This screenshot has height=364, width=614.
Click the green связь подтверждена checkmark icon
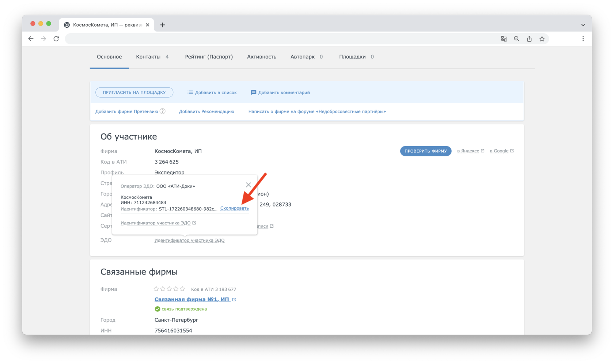(158, 309)
